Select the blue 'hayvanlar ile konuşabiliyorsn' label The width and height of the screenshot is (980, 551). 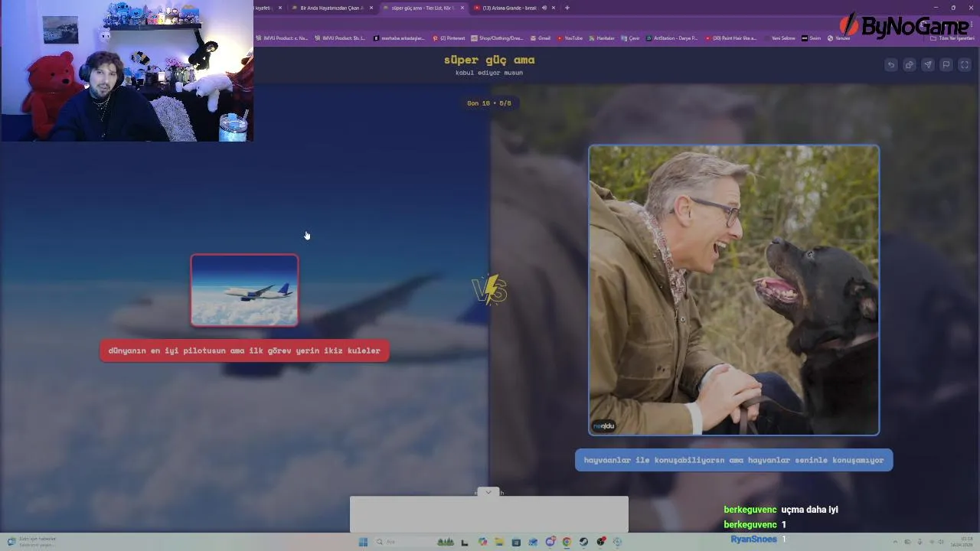click(x=733, y=460)
